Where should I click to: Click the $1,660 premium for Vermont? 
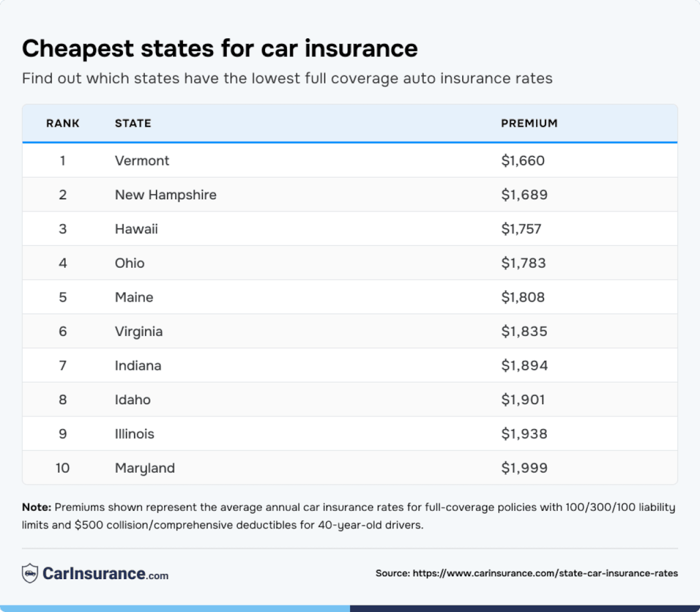[523, 161]
